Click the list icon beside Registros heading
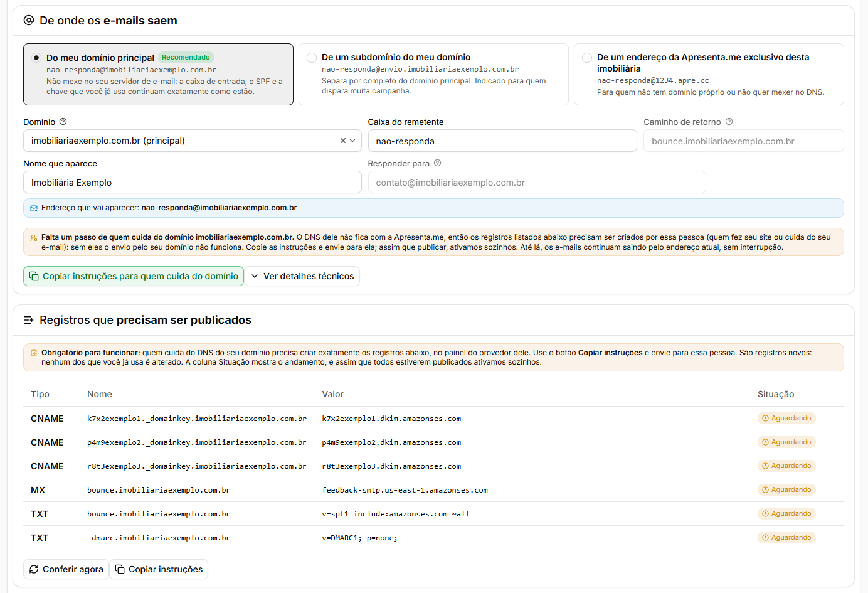The image size is (868, 593). [x=29, y=320]
